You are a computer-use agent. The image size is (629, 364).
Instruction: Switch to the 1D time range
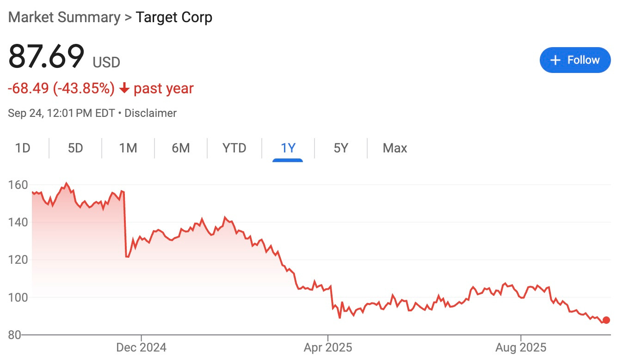coord(22,148)
